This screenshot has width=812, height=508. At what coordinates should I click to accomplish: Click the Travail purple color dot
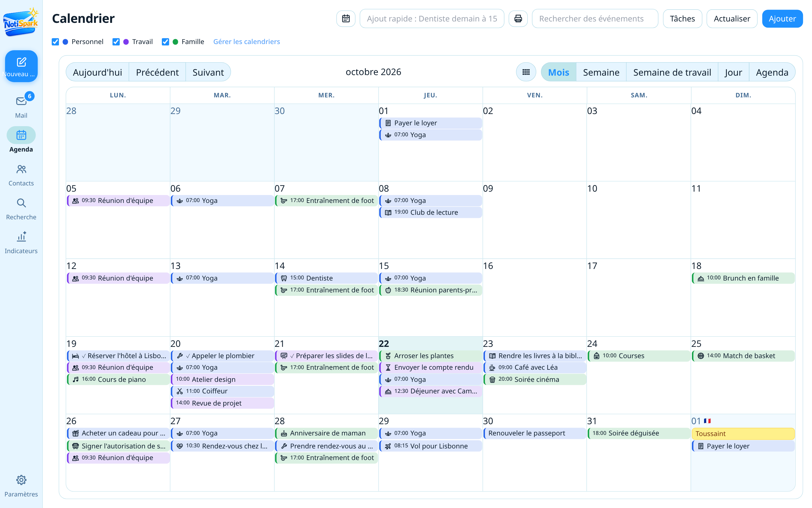point(126,42)
